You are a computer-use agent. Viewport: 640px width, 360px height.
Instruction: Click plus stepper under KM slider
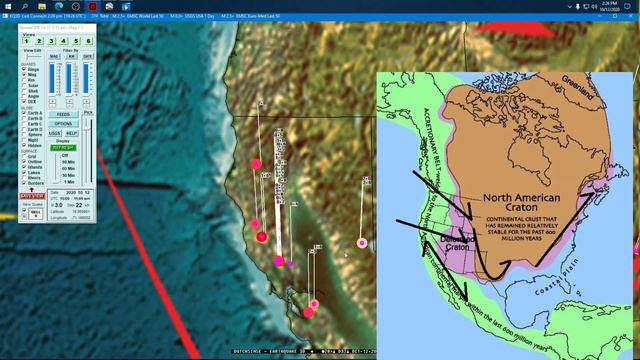(x=69, y=101)
